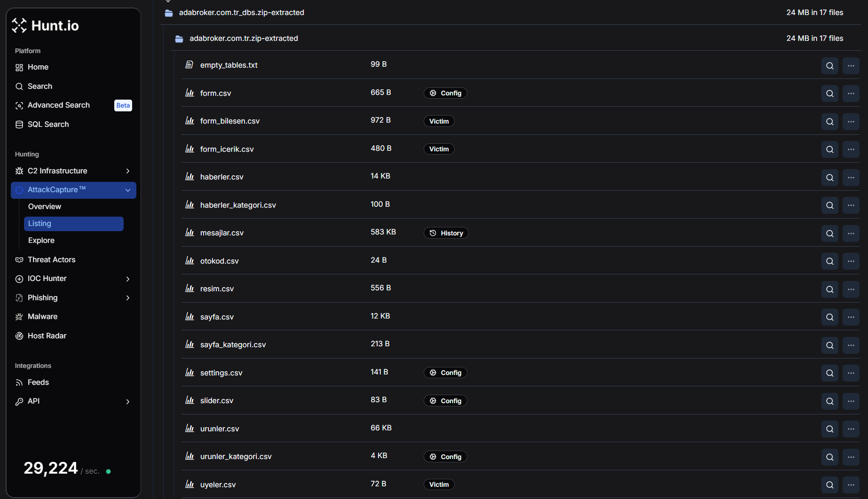
Task: Go to AttackCapture Overview
Action: click(x=45, y=207)
